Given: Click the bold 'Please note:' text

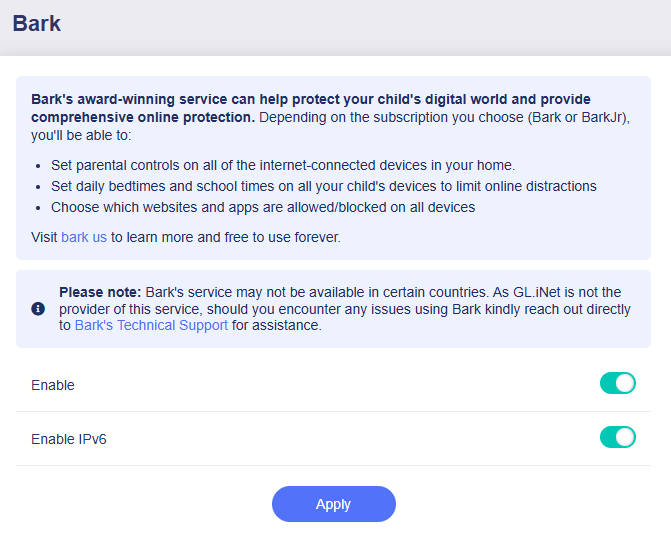Looking at the screenshot, I should click(x=100, y=292).
